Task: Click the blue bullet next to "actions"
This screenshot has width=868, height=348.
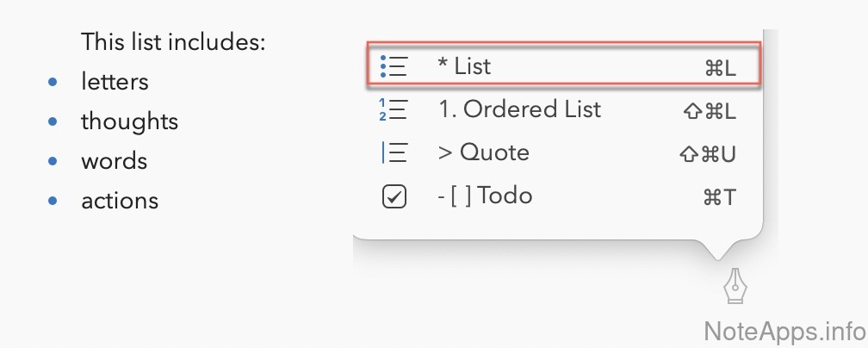Action: (53, 201)
